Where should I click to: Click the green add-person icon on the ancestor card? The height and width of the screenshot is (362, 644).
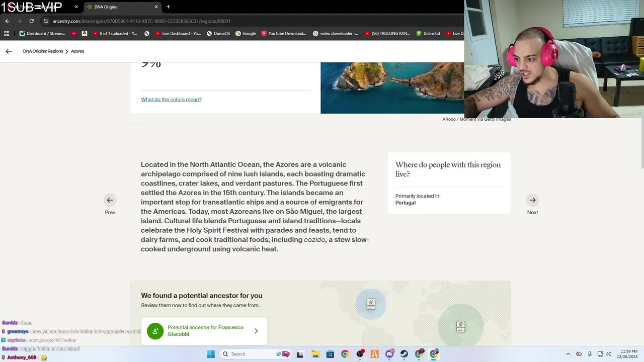tap(155, 331)
